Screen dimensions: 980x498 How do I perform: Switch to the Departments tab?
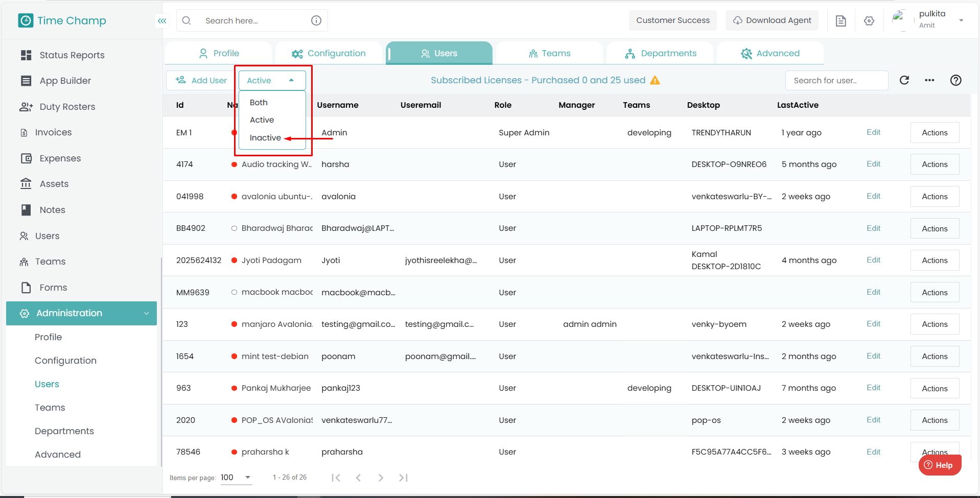[x=660, y=53]
